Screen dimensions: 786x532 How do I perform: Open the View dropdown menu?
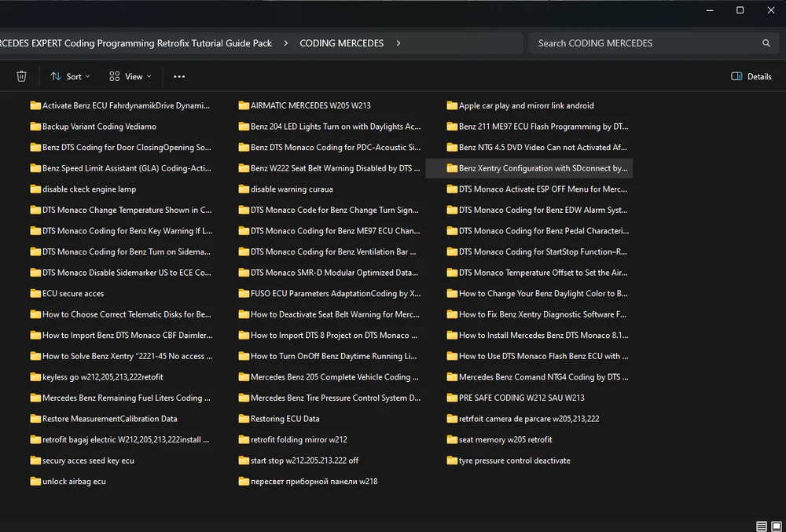130,76
